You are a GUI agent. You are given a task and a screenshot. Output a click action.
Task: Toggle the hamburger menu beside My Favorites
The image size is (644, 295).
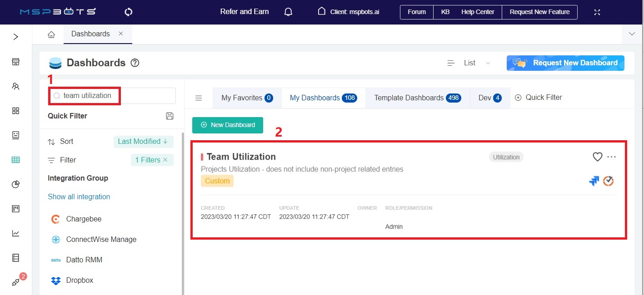[199, 98]
